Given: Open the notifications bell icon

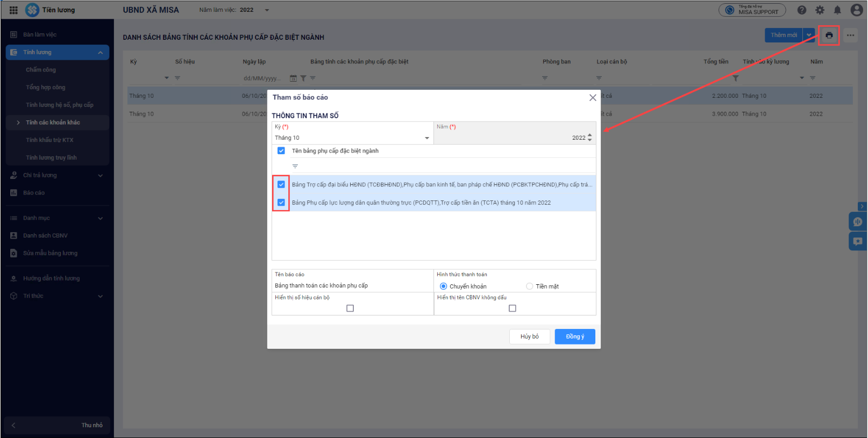Looking at the screenshot, I should click(837, 10).
